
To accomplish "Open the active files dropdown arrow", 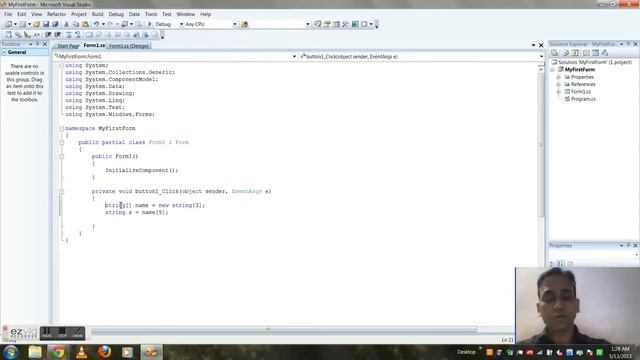I will (533, 45).
